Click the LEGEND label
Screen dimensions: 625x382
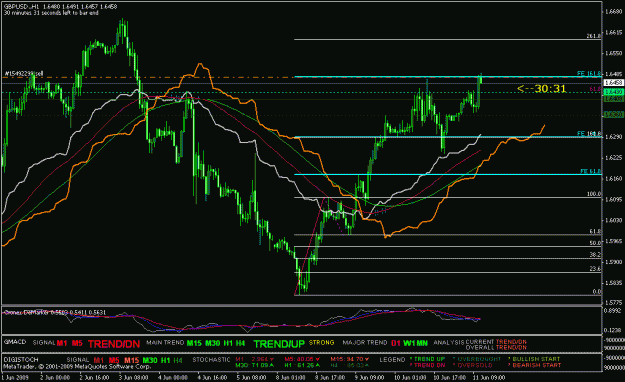point(392,360)
